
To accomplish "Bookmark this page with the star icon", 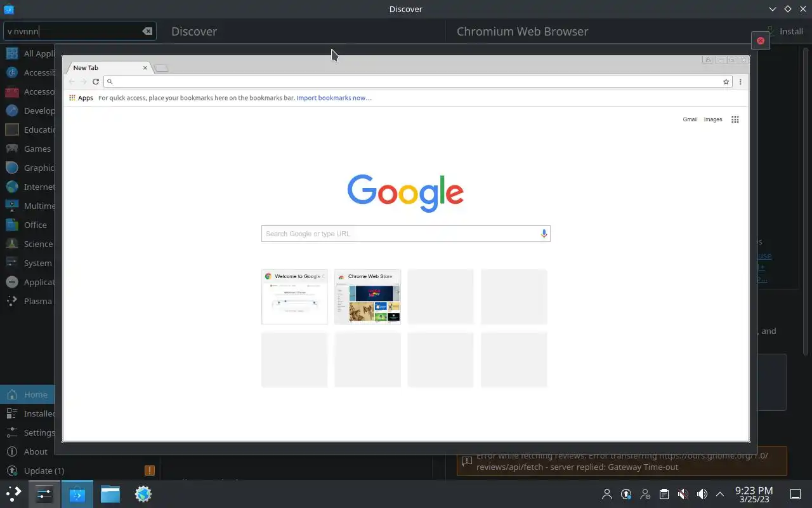I will [726, 81].
